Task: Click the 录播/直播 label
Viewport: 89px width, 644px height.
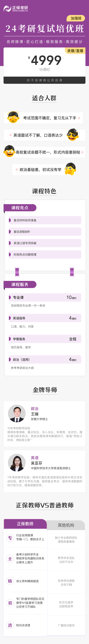Action: pyautogui.click(x=75, y=51)
